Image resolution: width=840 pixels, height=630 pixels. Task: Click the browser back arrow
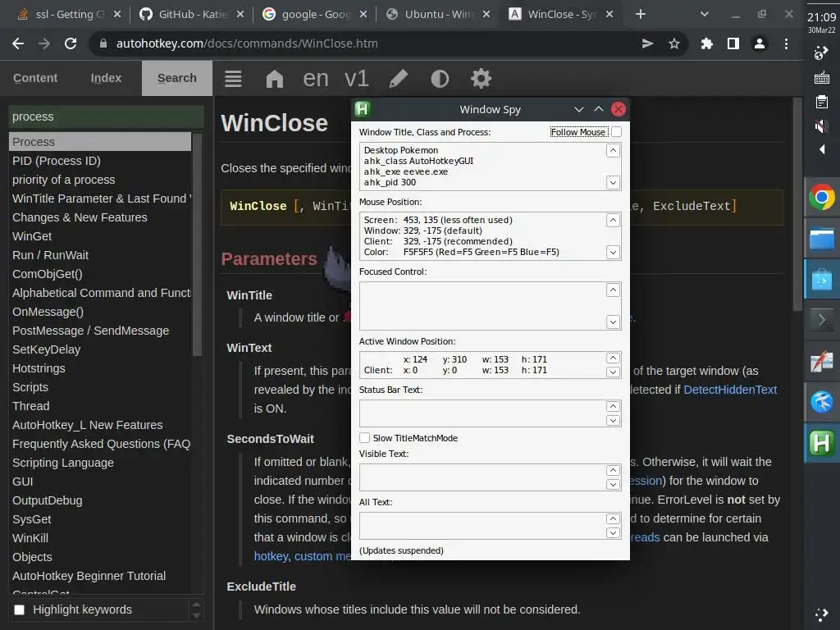point(18,43)
